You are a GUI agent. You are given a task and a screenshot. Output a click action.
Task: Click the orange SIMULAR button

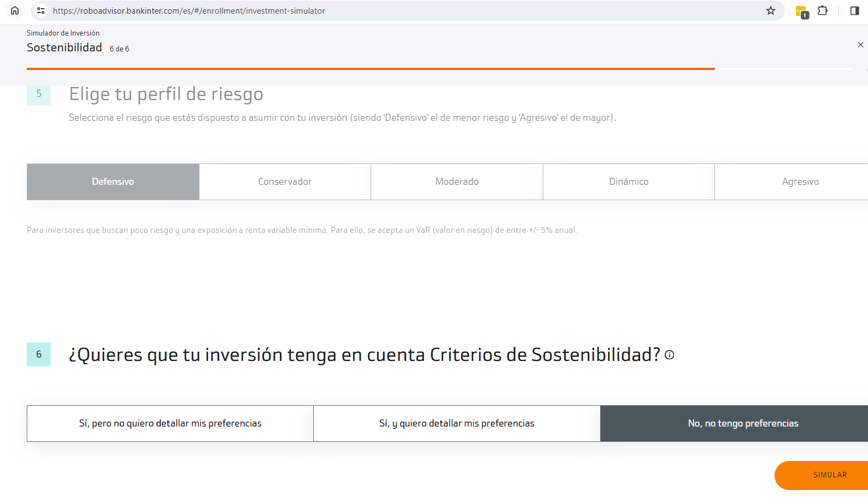[x=822, y=475]
